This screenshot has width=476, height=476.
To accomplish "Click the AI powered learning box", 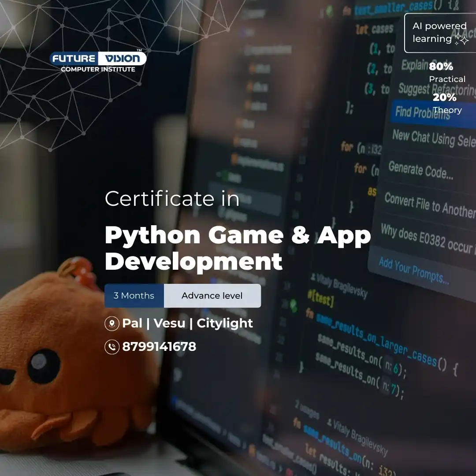I will point(440,33).
